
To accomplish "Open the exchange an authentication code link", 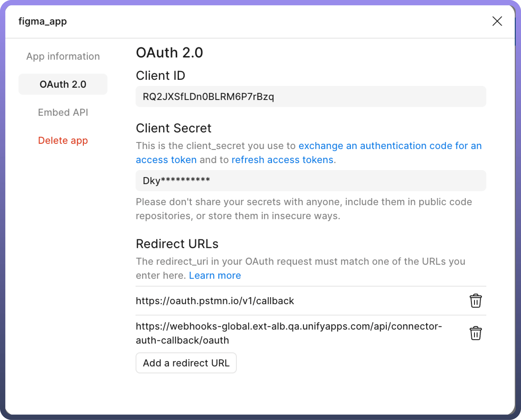I will click(x=390, y=146).
